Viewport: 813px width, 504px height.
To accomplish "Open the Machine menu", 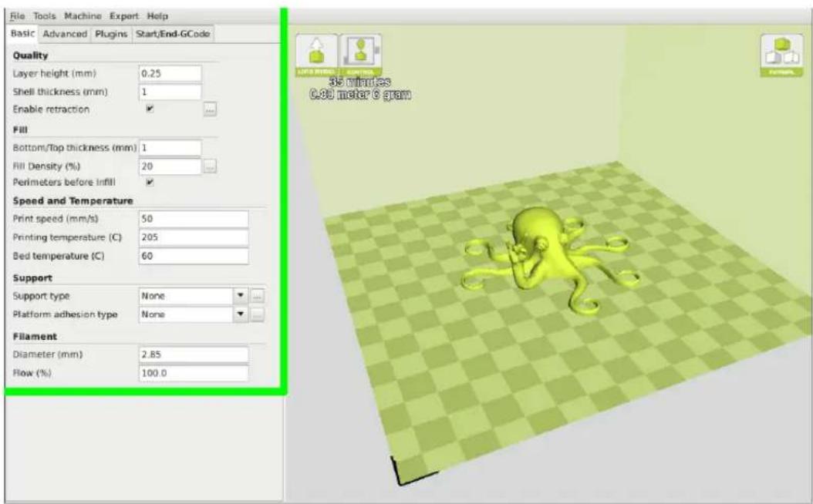I will click(83, 16).
